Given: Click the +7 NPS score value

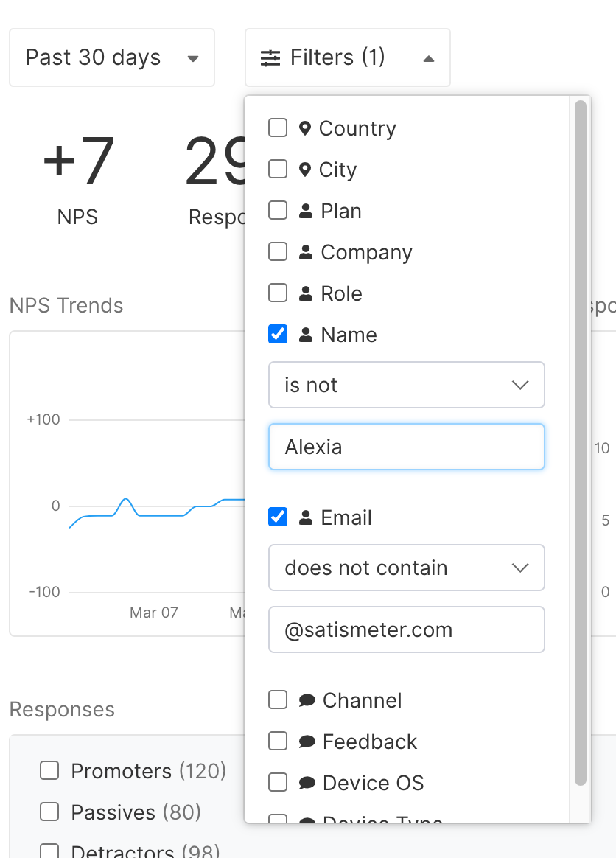Looking at the screenshot, I should pyautogui.click(x=79, y=161).
